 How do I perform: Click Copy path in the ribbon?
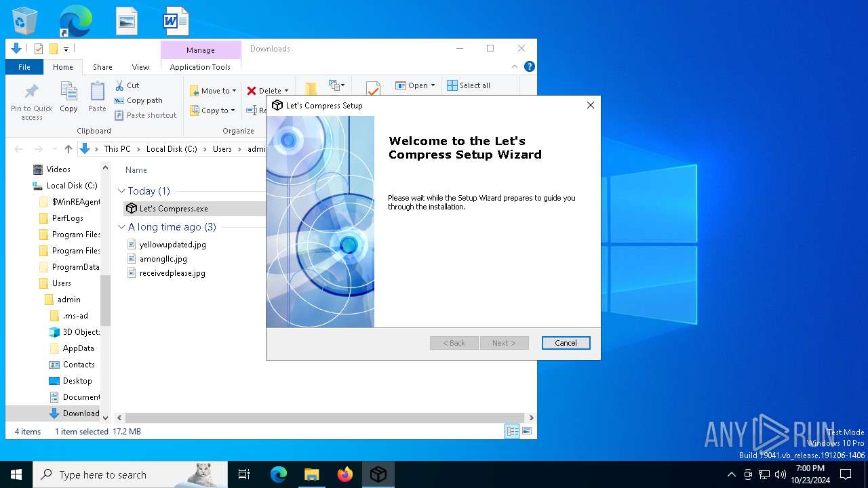(138, 100)
